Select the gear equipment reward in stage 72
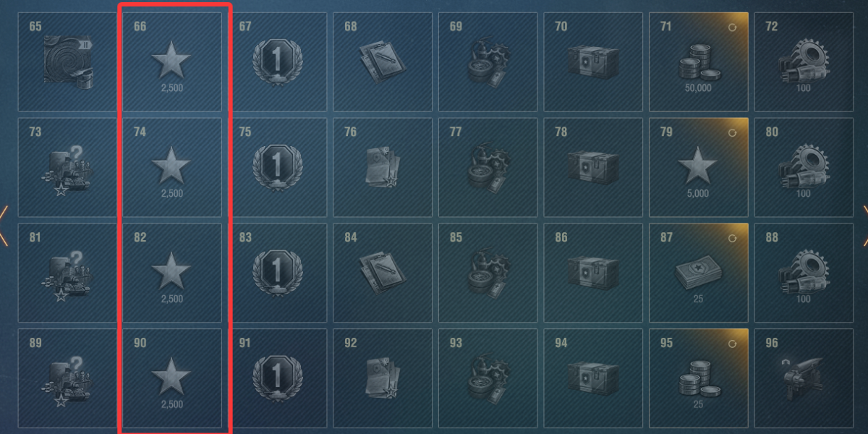This screenshot has height=434, width=868. 804,62
